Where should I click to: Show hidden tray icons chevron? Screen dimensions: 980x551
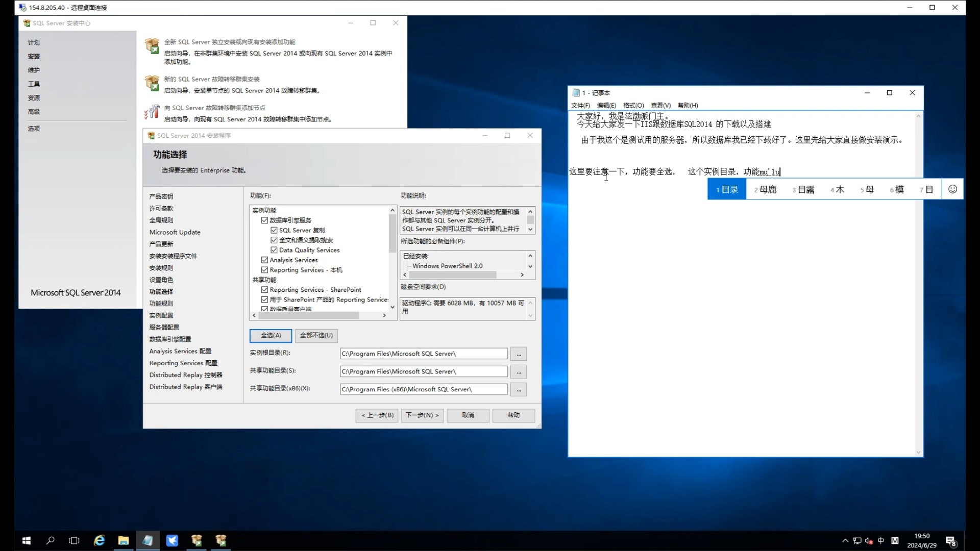pyautogui.click(x=845, y=541)
